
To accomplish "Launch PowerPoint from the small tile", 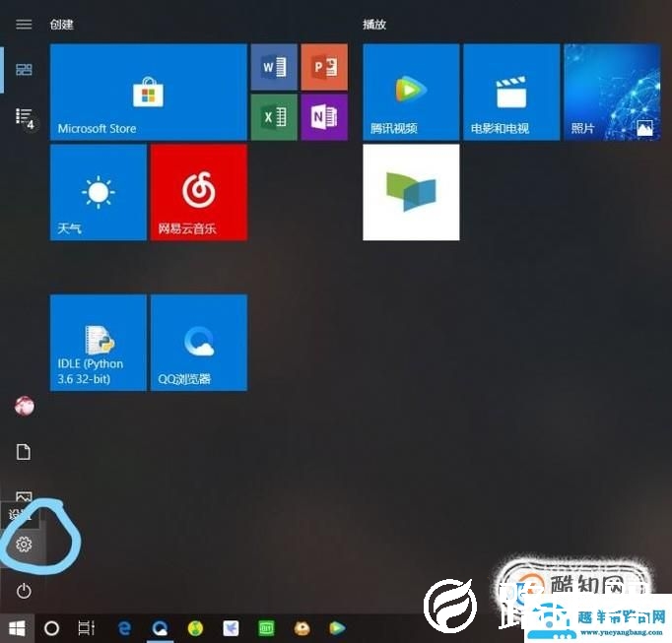I will [324, 67].
